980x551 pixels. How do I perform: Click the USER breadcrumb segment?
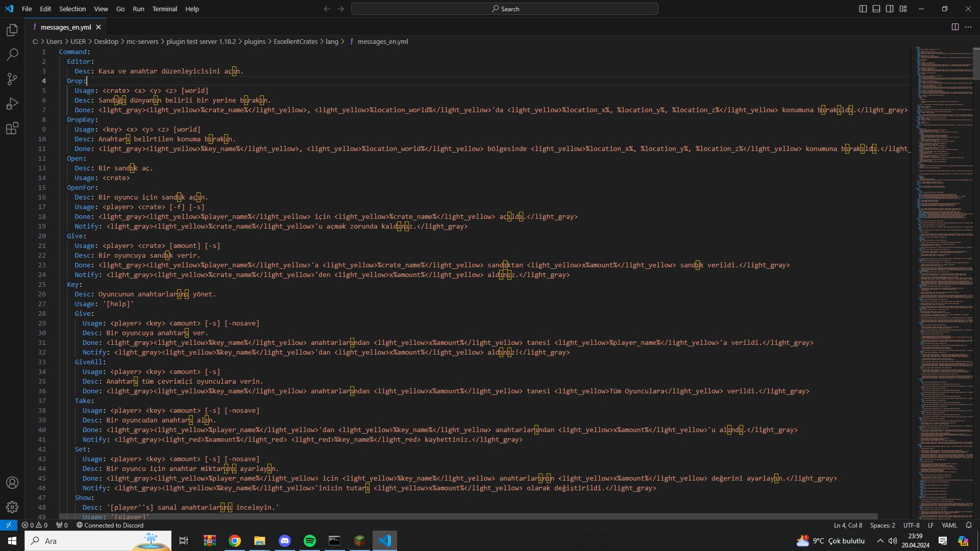(78, 42)
